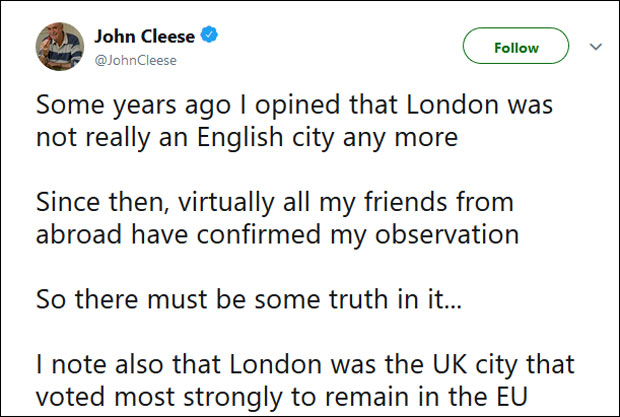Expand the tweet options chevron
Viewport: 620px width, 417px height.
[x=596, y=46]
